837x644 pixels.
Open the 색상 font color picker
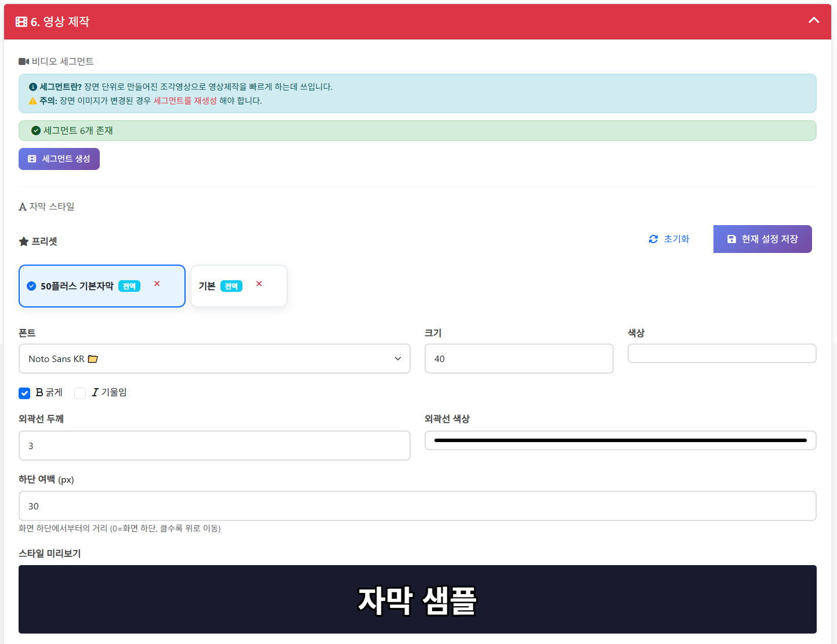click(x=722, y=353)
